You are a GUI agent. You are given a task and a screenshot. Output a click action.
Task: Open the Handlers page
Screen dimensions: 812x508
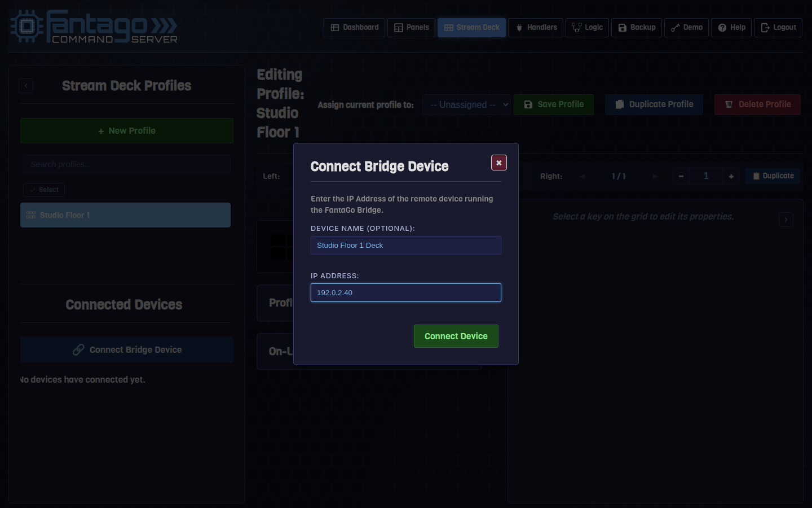tap(536, 28)
